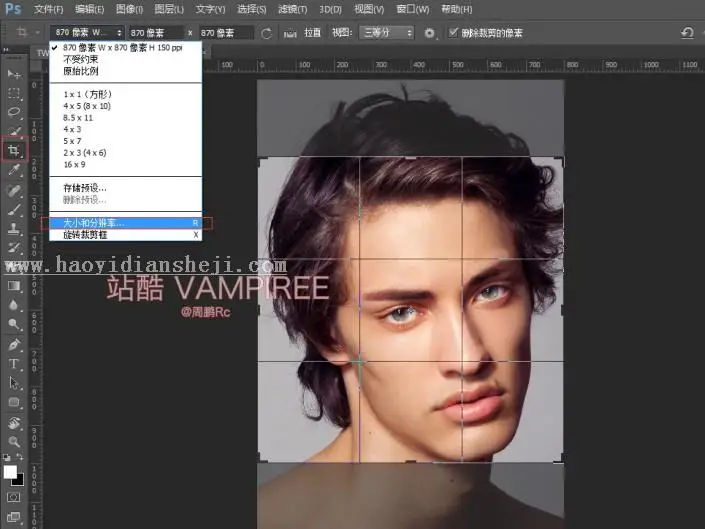Select 8.5 x 11 ratio
The image size is (705, 529).
coord(125,118)
